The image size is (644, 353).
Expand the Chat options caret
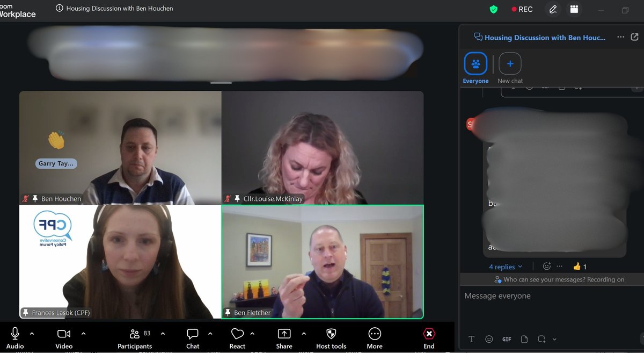point(210,334)
